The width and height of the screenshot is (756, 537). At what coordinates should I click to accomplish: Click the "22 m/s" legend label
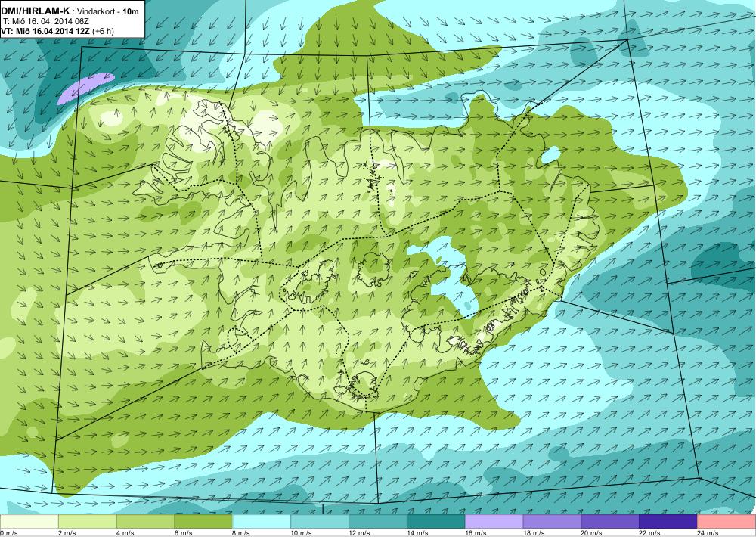pos(650,533)
